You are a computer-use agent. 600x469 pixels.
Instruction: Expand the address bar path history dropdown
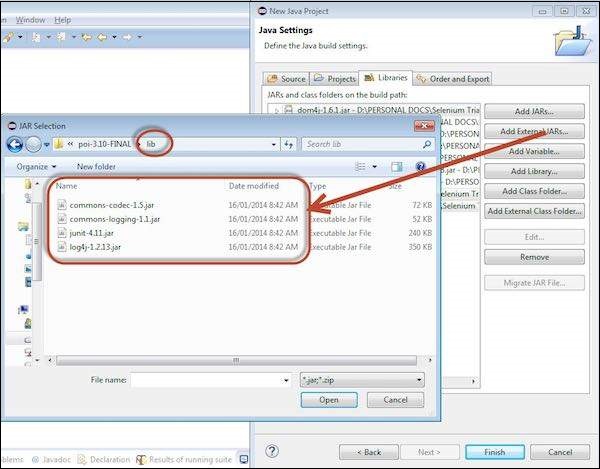274,145
